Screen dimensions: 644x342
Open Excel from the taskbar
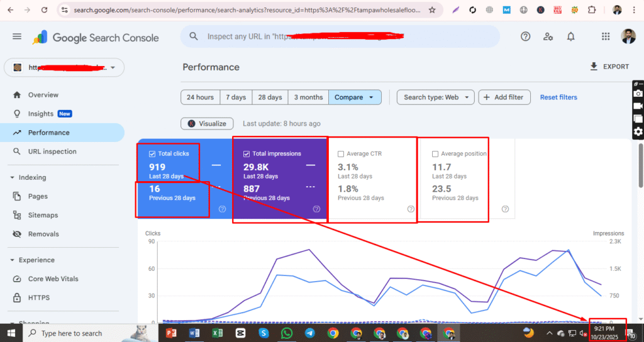(x=217, y=333)
